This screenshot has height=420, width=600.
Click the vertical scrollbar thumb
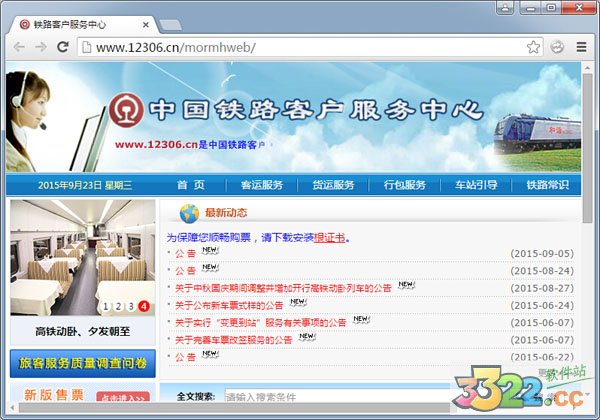587,147
